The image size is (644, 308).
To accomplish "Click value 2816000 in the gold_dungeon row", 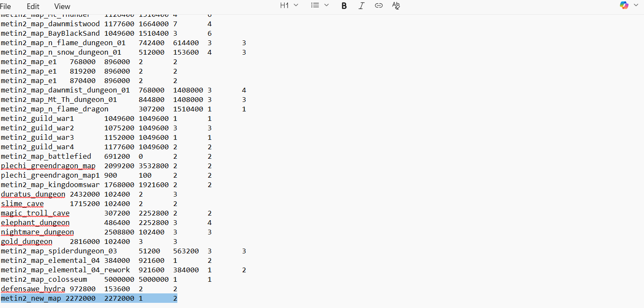I will (x=85, y=241).
